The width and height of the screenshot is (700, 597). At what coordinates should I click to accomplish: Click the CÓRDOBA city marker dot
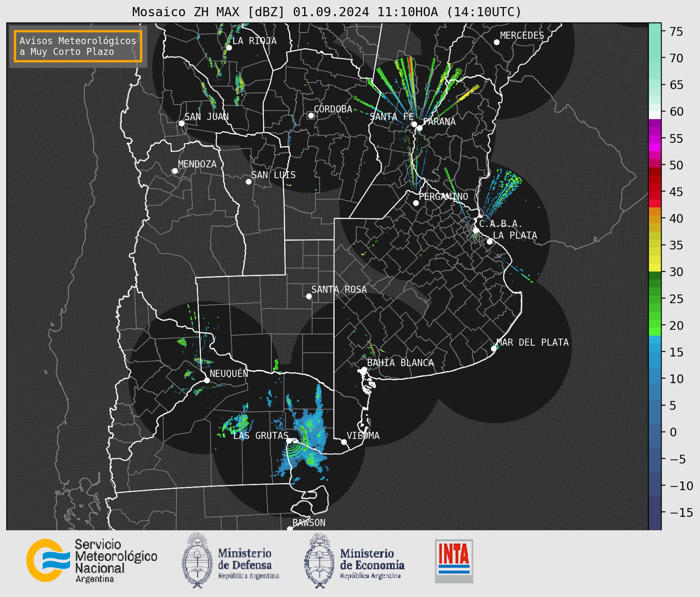[x=311, y=116]
